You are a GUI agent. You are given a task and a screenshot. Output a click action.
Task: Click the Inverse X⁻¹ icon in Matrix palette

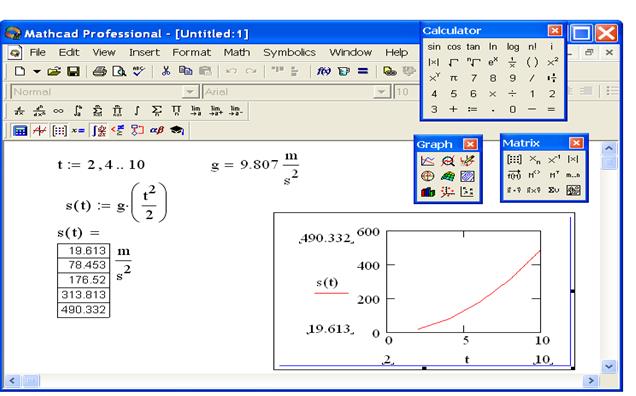point(554,159)
